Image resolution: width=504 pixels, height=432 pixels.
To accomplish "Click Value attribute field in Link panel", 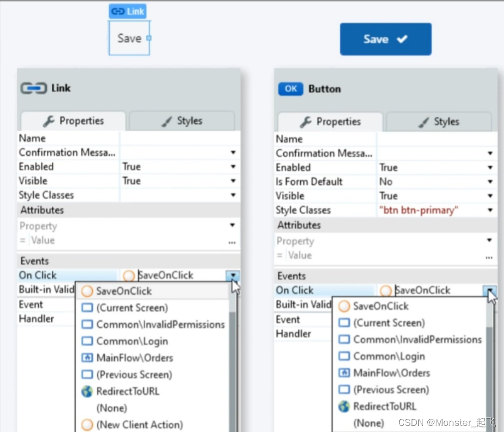I will click(x=128, y=240).
